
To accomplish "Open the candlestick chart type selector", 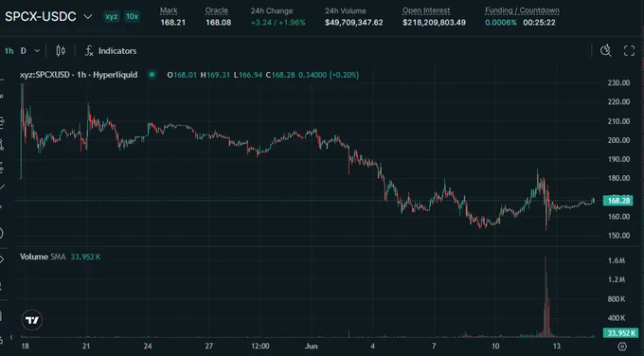I will point(61,51).
